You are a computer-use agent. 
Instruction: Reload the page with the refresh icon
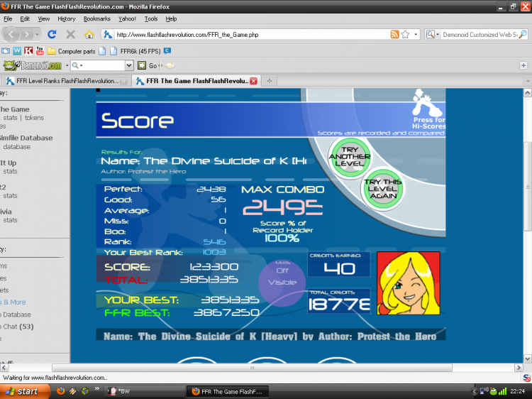coord(52,34)
